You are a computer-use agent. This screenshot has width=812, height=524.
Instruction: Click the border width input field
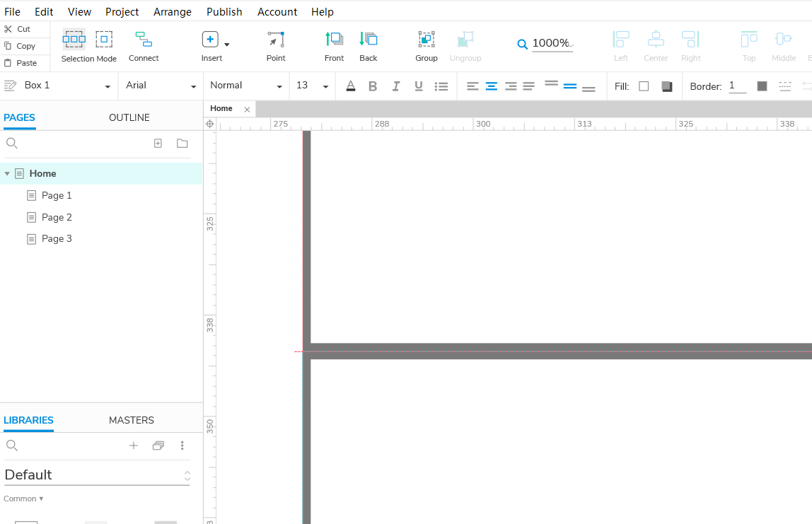click(737, 86)
